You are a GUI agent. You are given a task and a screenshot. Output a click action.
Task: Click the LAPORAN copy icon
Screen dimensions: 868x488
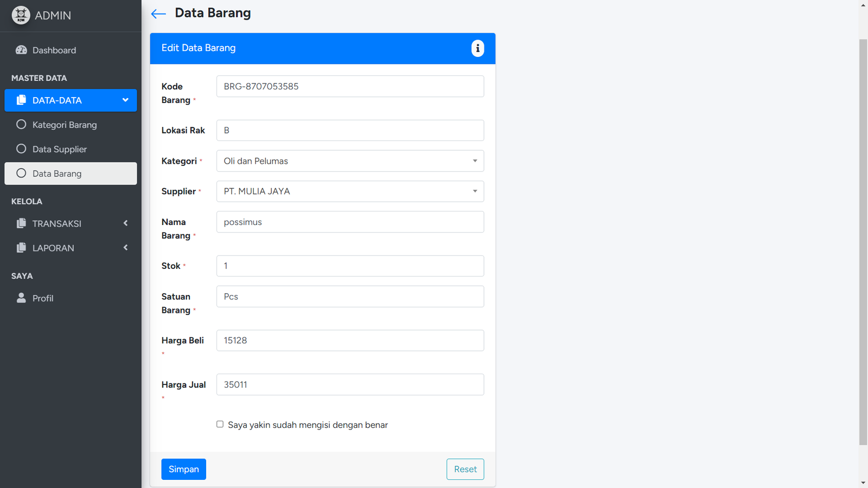[21, 247]
